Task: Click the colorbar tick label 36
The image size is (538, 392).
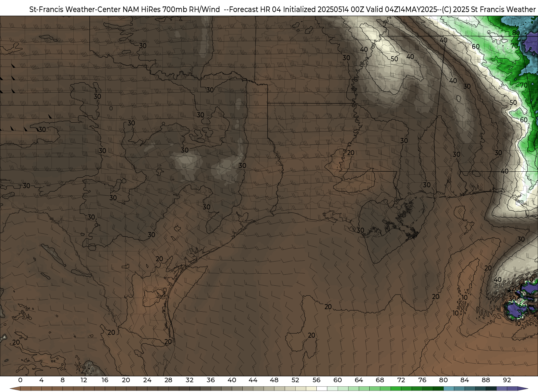Action: tap(211, 380)
